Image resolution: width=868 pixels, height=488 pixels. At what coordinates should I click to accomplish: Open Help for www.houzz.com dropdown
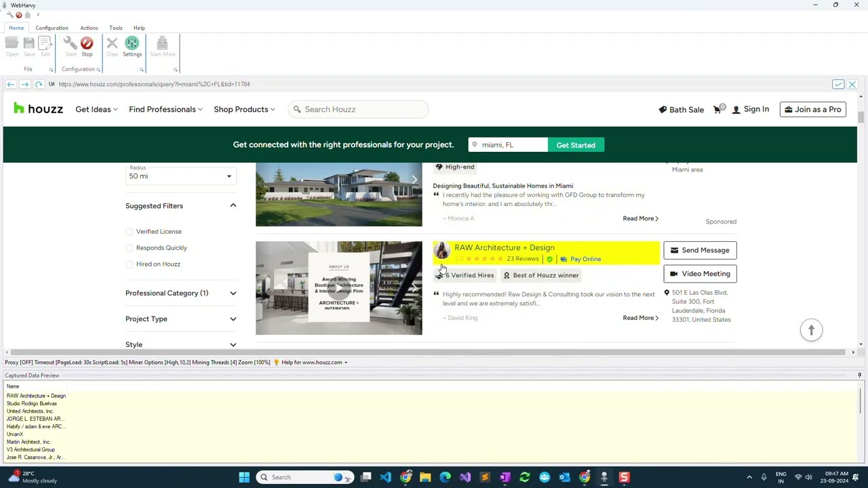(315, 362)
